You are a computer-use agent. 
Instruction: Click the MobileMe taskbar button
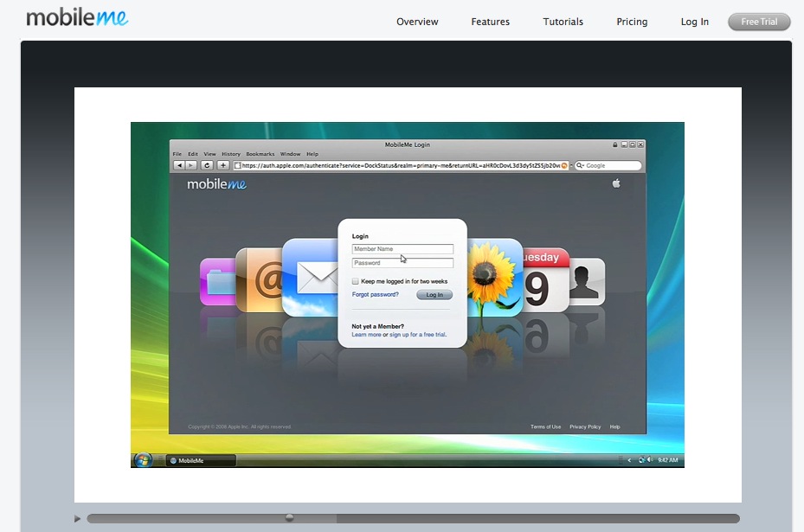tap(201, 460)
